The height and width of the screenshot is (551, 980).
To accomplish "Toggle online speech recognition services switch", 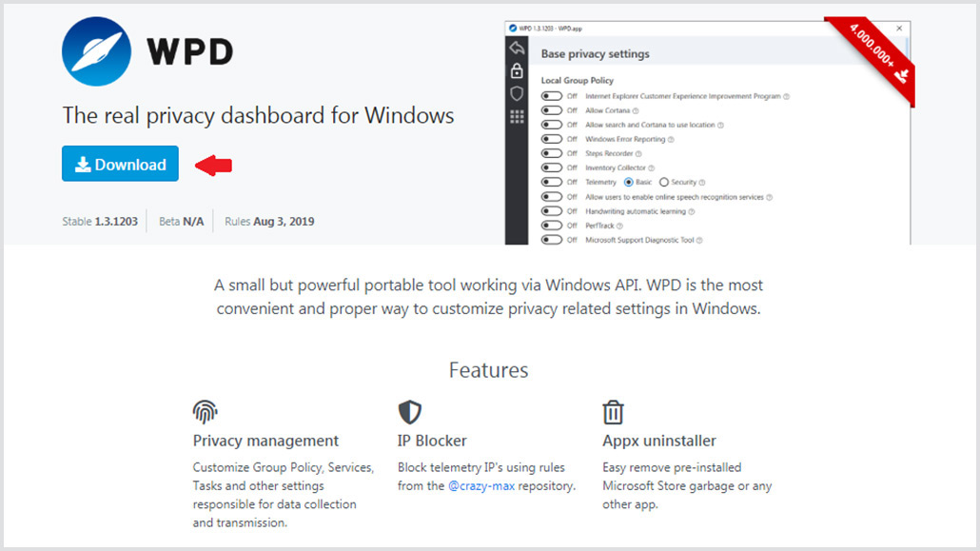I will (551, 197).
